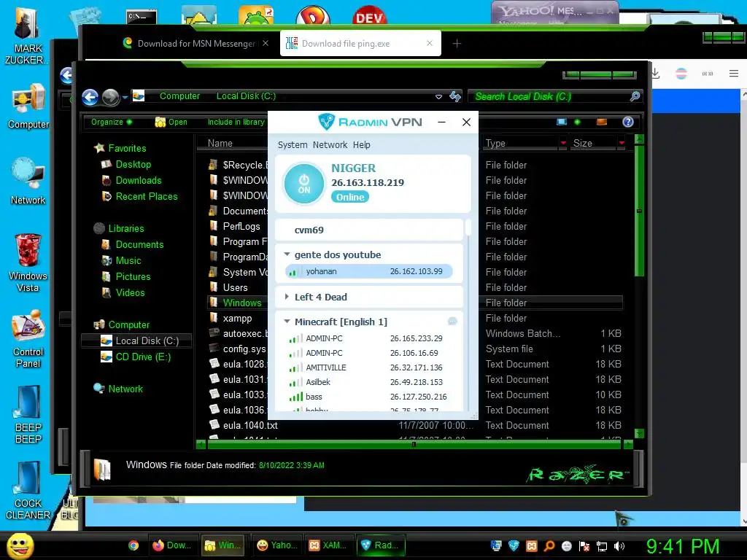
Task: Collapse the gente dos youtube network group
Action: point(287,254)
